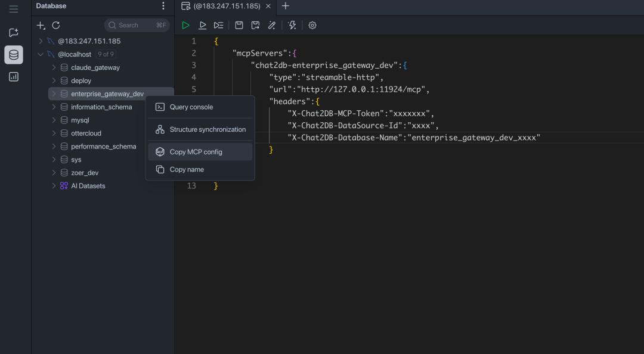Click the lightning bolt AI icon
The image size is (644, 354).
[292, 26]
